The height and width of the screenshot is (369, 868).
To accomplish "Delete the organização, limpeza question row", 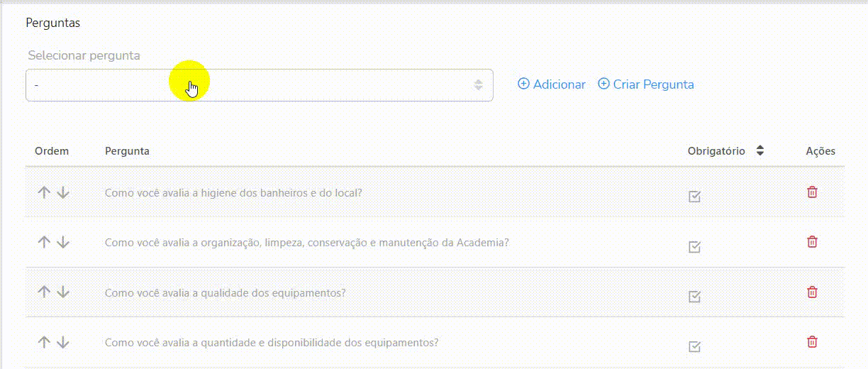I will (813, 242).
